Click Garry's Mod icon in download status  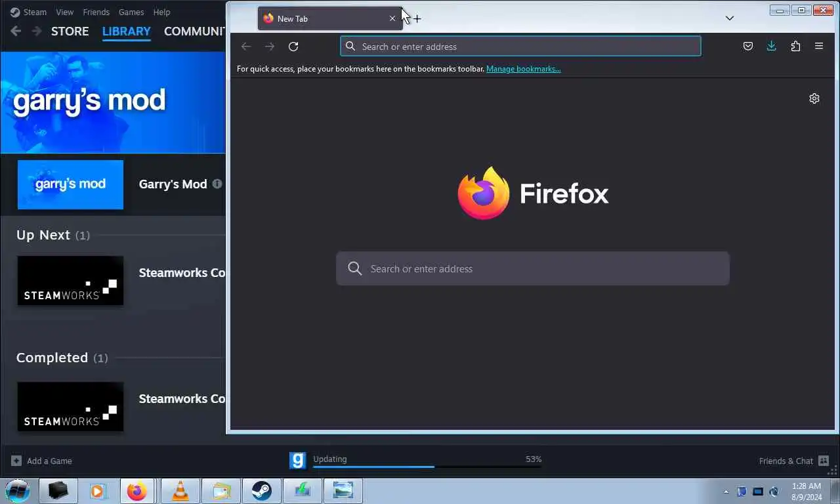click(298, 461)
